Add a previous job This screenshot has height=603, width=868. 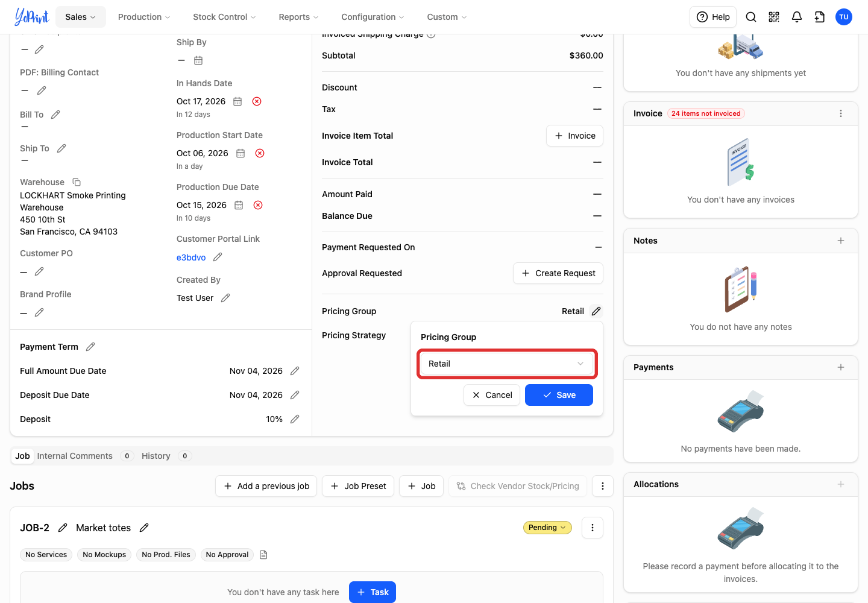266,486
